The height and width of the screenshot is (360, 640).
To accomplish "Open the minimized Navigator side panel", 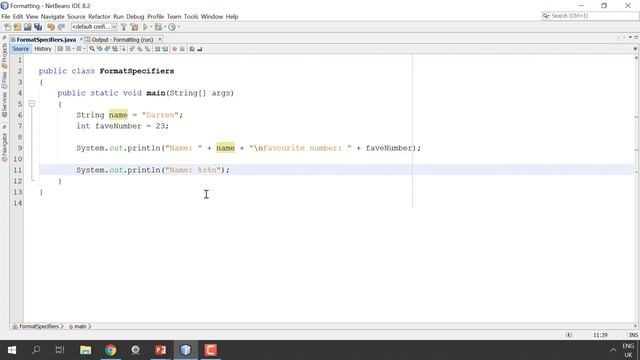I will click(x=4, y=146).
